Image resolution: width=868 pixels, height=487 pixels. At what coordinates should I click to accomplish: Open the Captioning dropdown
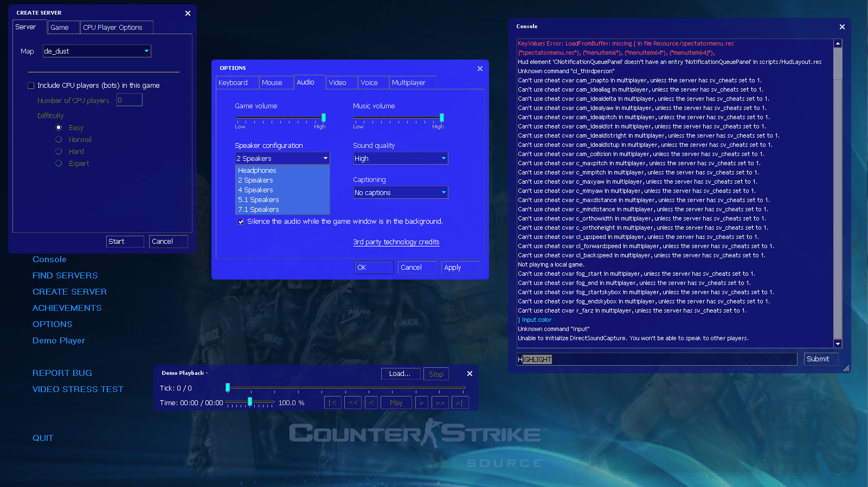(x=401, y=192)
